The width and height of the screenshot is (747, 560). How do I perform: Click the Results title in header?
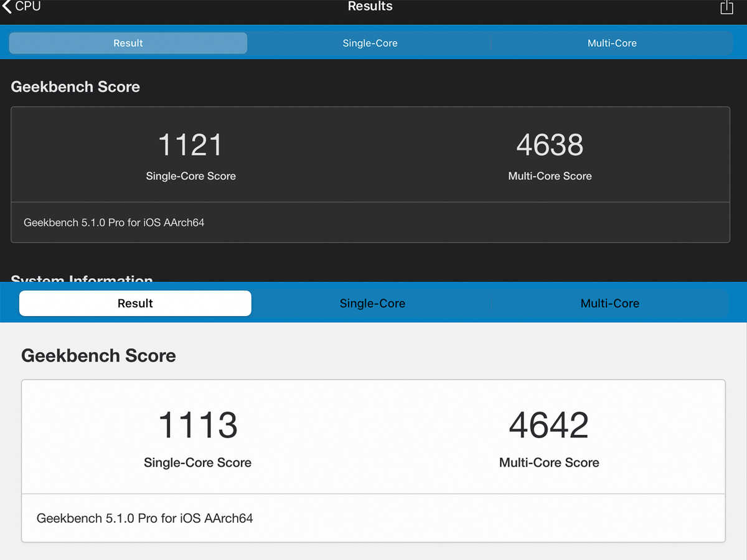(x=370, y=6)
